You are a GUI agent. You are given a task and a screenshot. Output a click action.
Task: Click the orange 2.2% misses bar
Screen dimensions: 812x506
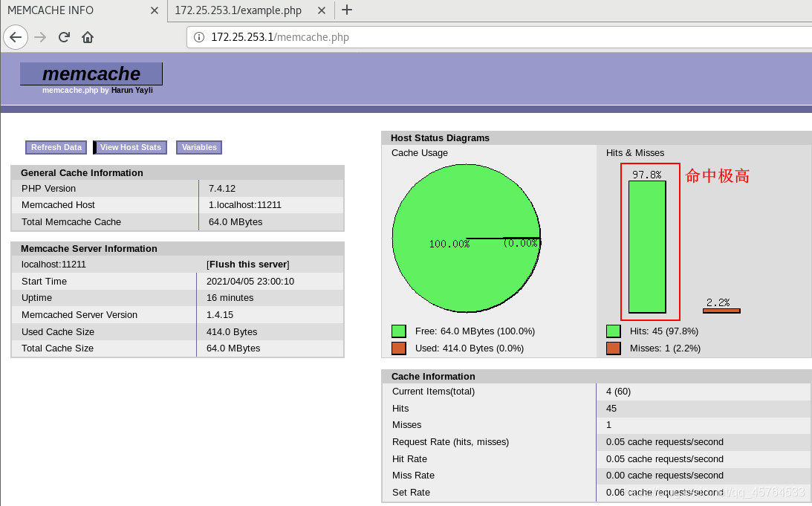click(721, 311)
